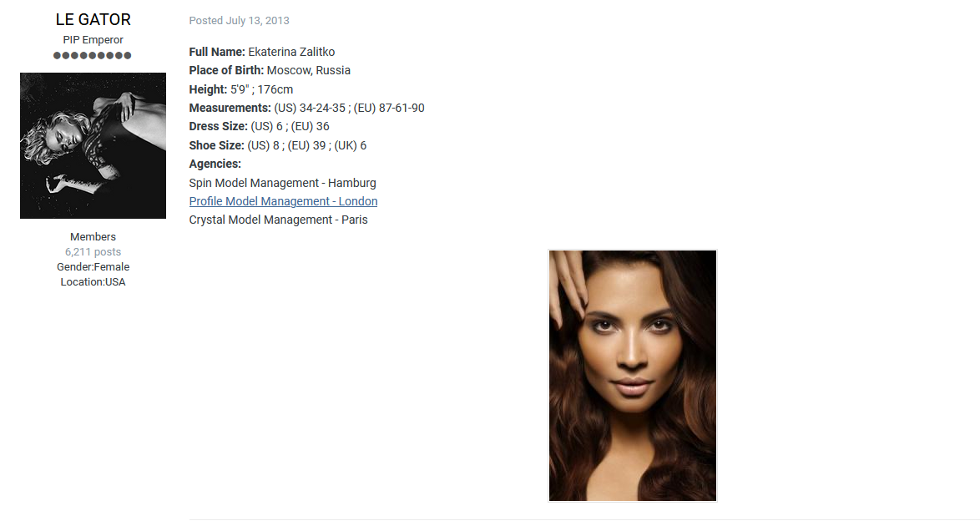Click the reputation dots under PIP Emperor
The height and width of the screenshot is (521, 980).
[x=93, y=55]
